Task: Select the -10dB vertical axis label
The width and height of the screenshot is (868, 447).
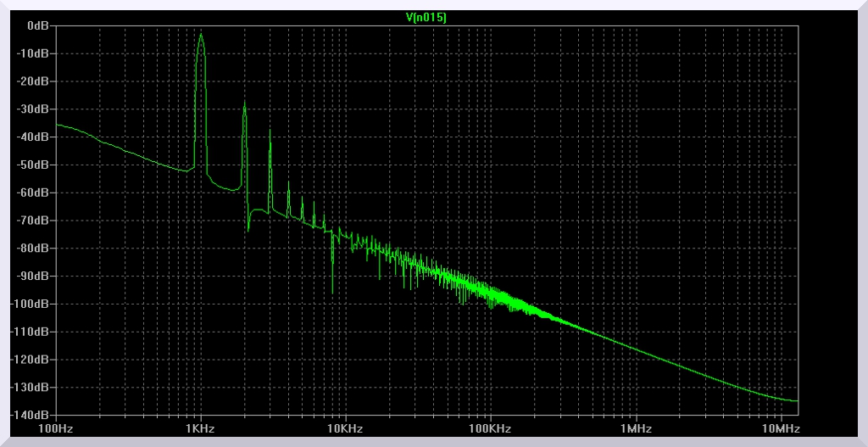Action: [x=34, y=53]
